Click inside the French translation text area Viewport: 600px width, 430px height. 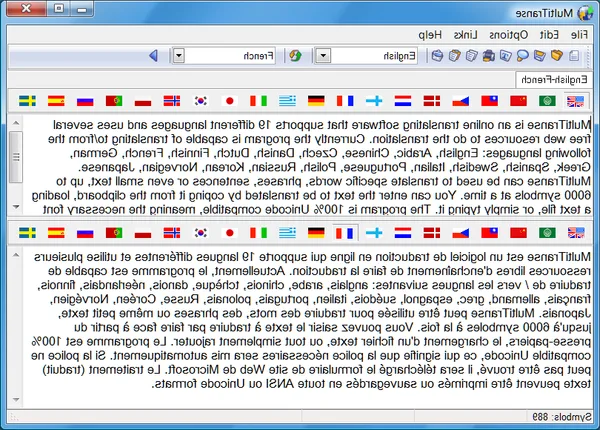[x=307, y=327]
